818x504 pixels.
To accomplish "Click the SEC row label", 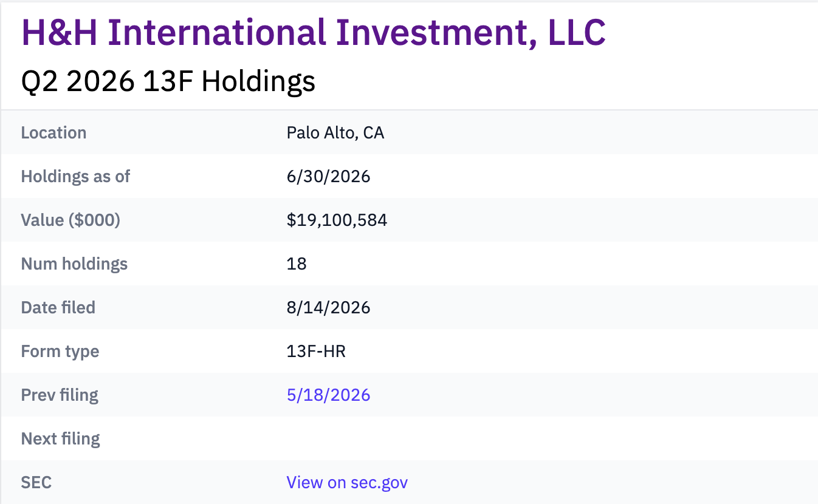I will tap(36, 482).
